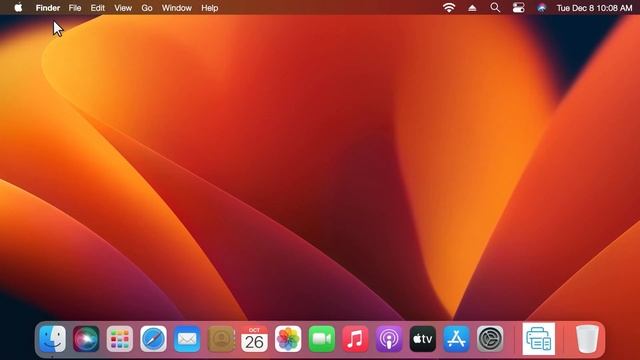Open Finder from the Dock
Image resolution: width=640 pixels, height=360 pixels.
53,339
